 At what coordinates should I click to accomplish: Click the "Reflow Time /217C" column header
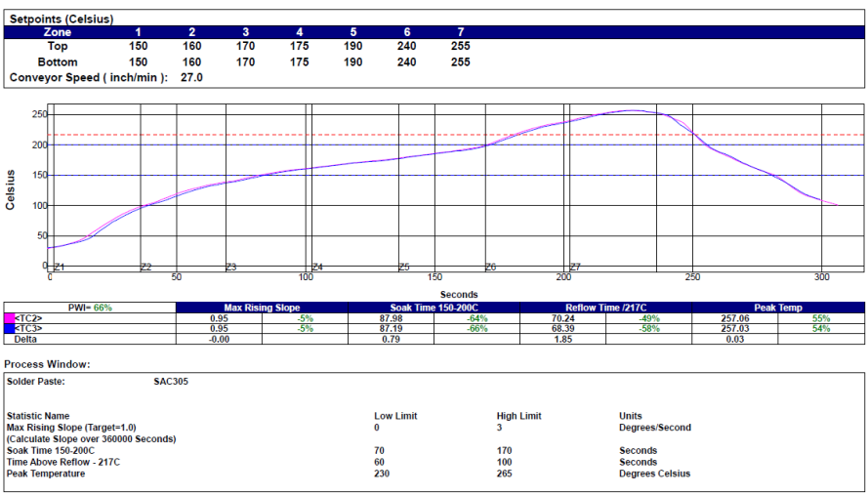(x=606, y=308)
